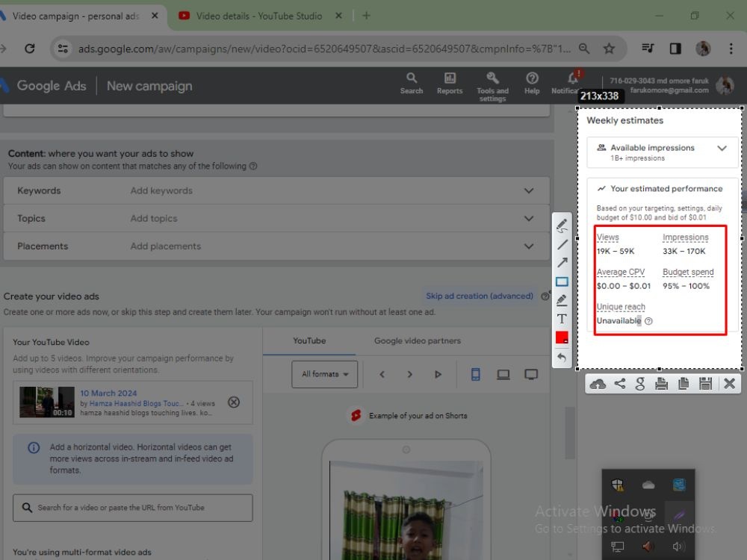Open the red color picker swatch
The width and height of the screenshot is (747, 560).
562,337
